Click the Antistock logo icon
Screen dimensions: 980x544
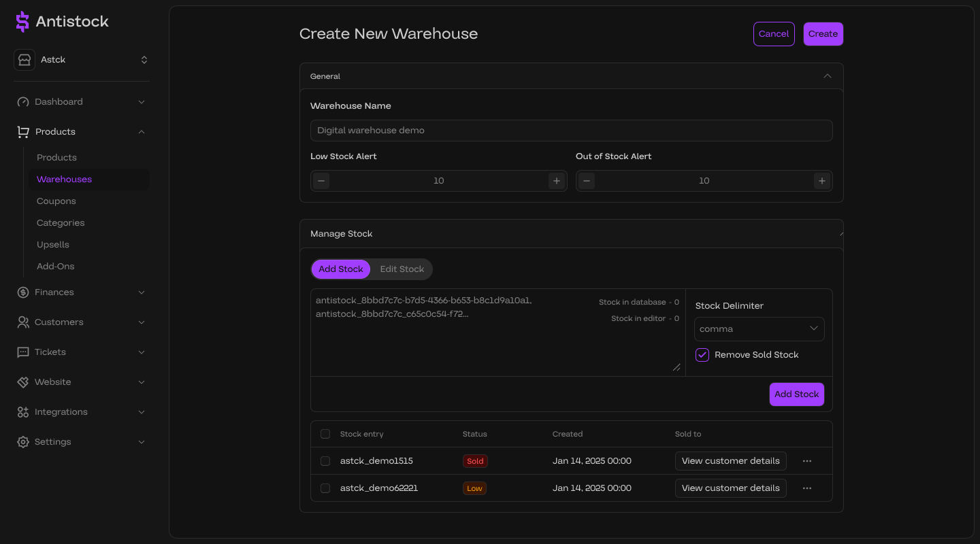(x=22, y=22)
